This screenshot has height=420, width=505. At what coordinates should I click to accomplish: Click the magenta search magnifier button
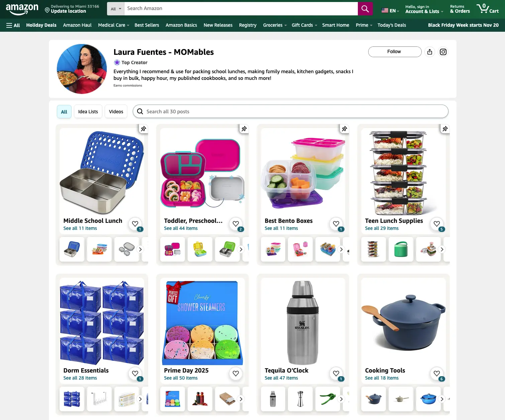(x=365, y=9)
